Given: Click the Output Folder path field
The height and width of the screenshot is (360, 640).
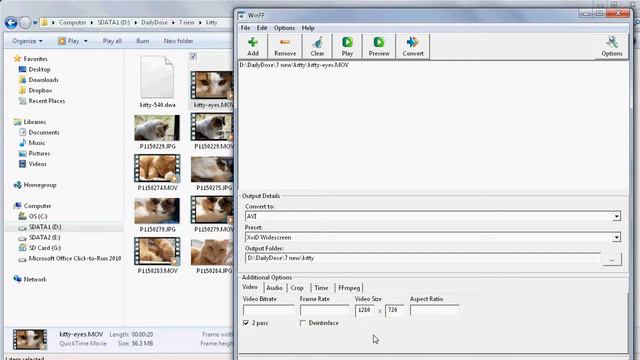Looking at the screenshot, I should click(x=423, y=258).
